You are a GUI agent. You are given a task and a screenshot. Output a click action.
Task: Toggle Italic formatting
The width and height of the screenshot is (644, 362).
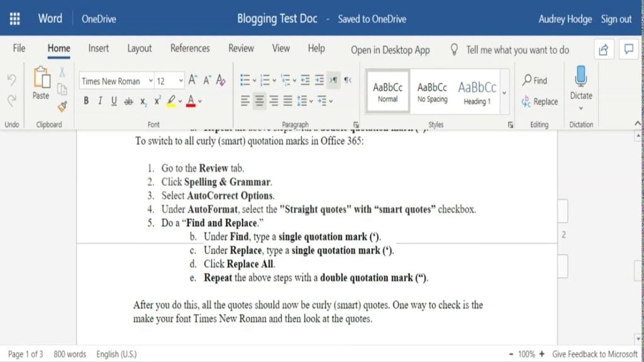coord(100,101)
